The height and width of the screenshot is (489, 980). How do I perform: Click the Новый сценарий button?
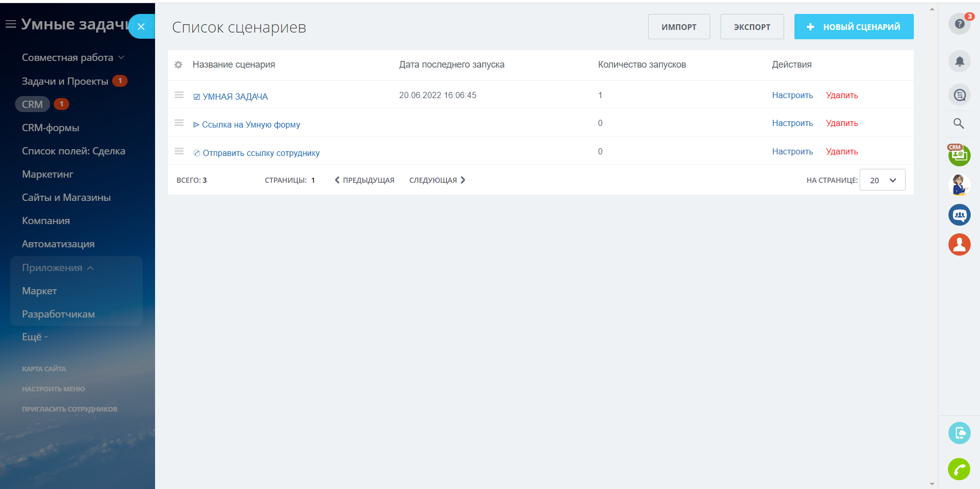coord(853,27)
